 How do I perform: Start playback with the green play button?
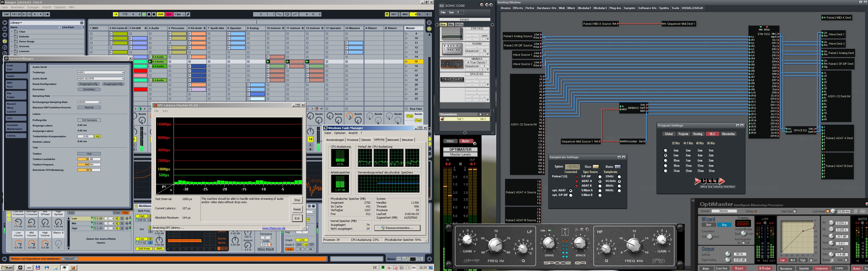(144, 14)
